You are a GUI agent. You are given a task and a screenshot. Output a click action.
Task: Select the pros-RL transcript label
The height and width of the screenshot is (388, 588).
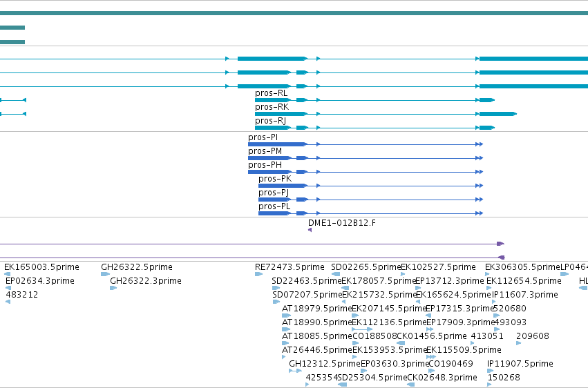[x=271, y=93]
